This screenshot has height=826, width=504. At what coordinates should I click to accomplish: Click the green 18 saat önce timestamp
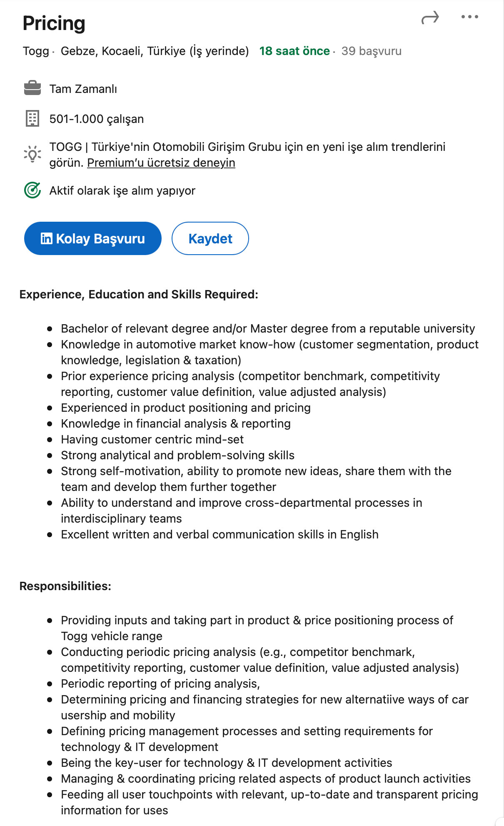(294, 51)
